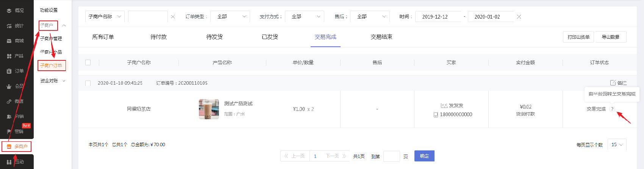The image size is (644, 169).
Task: Click the order number 20200110105 text
Action: point(193,83)
